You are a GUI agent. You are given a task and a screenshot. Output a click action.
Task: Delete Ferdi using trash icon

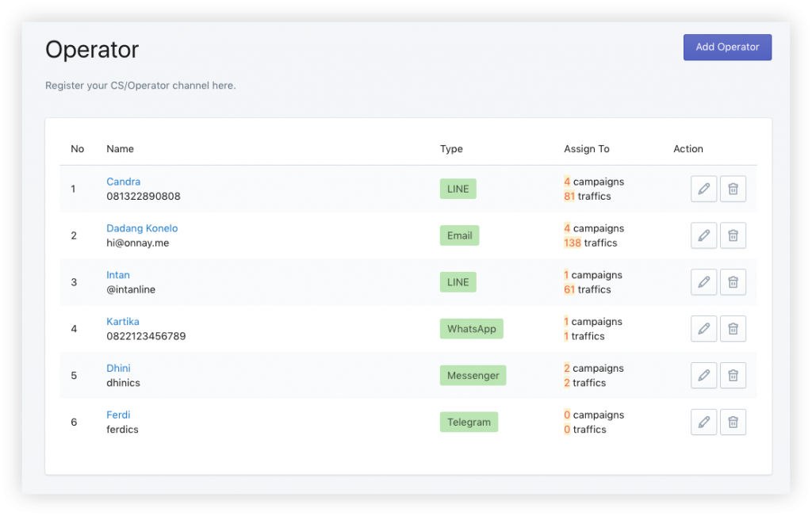pos(733,422)
